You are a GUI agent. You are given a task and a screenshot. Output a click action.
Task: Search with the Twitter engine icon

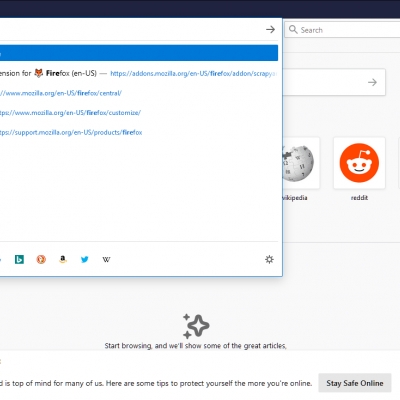point(85,259)
